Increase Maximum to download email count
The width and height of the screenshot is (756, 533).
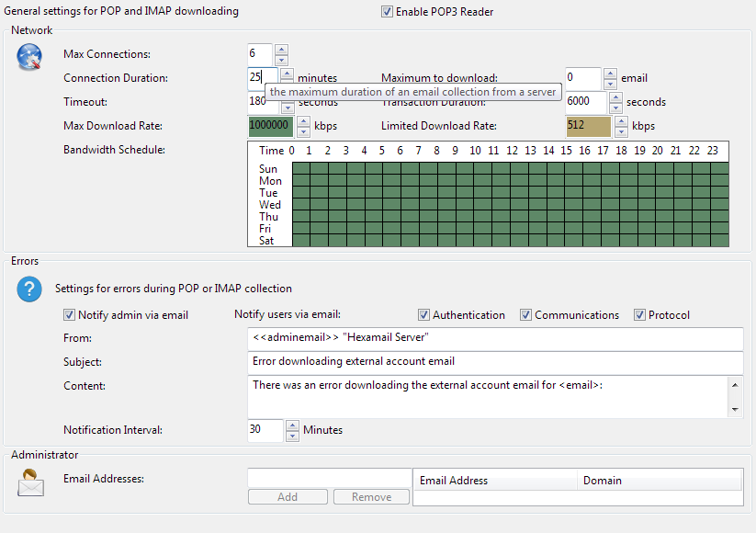(x=610, y=74)
